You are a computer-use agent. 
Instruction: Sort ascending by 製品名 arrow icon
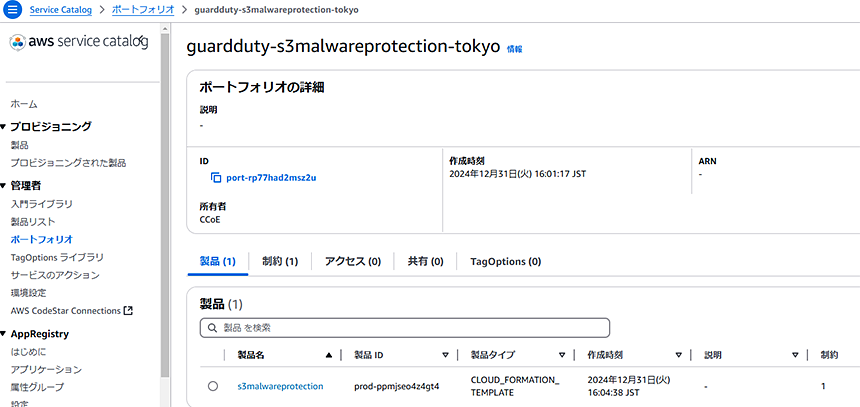329,355
